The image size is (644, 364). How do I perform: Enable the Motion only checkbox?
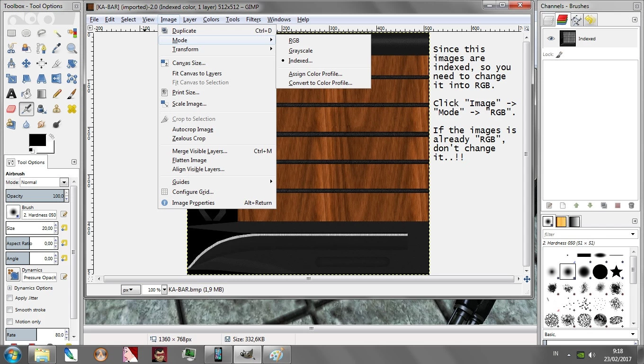(9, 321)
